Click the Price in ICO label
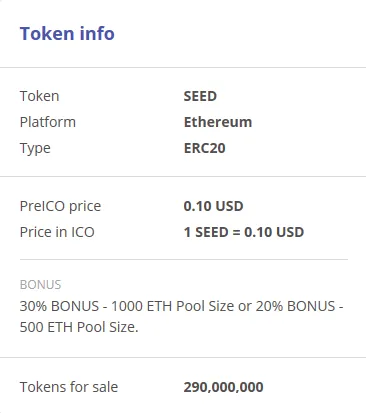Viewport: 366px width, 413px height. coord(57,232)
